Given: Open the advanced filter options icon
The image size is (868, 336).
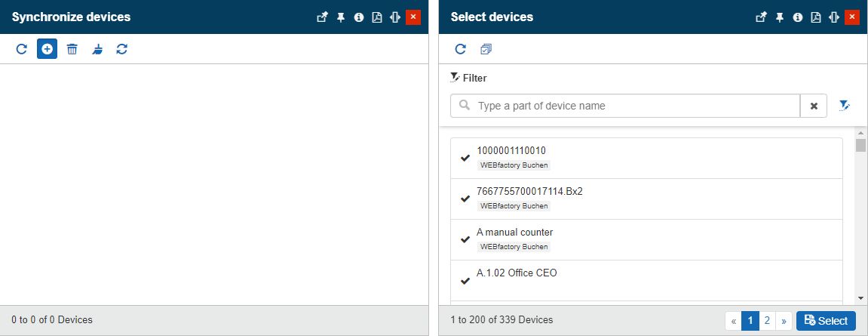Looking at the screenshot, I should (844, 106).
